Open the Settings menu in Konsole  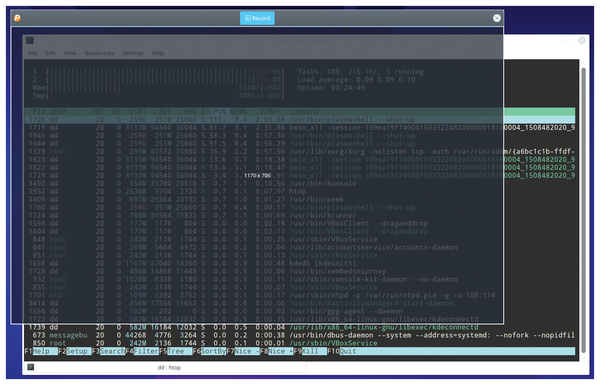click(x=133, y=53)
